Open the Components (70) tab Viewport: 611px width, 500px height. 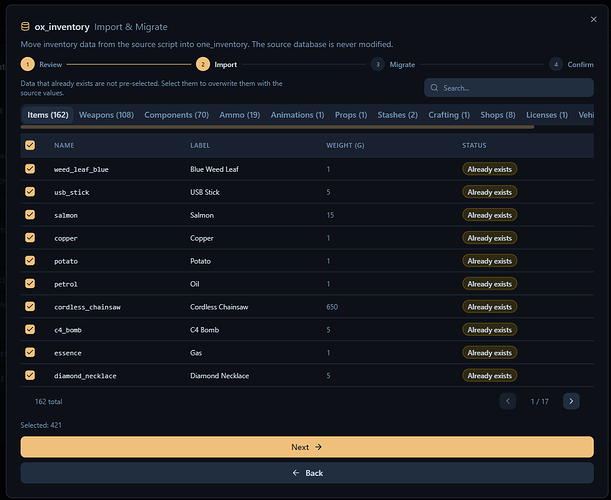177,115
